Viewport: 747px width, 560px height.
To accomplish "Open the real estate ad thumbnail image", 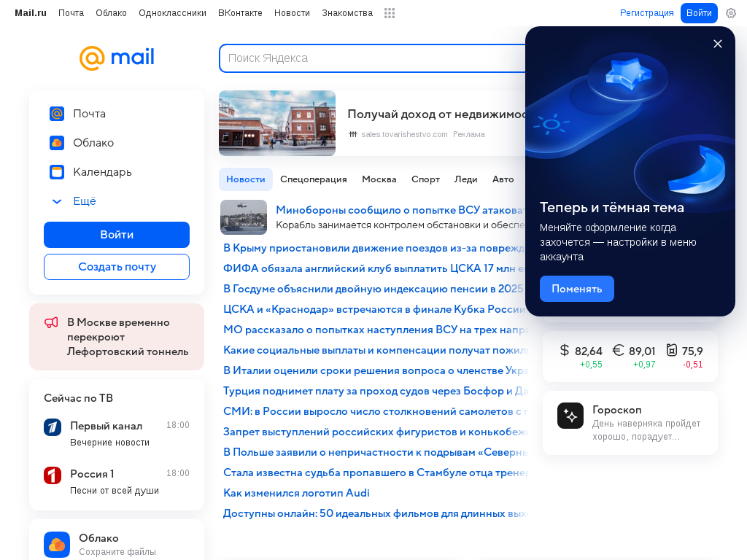I will (277, 123).
